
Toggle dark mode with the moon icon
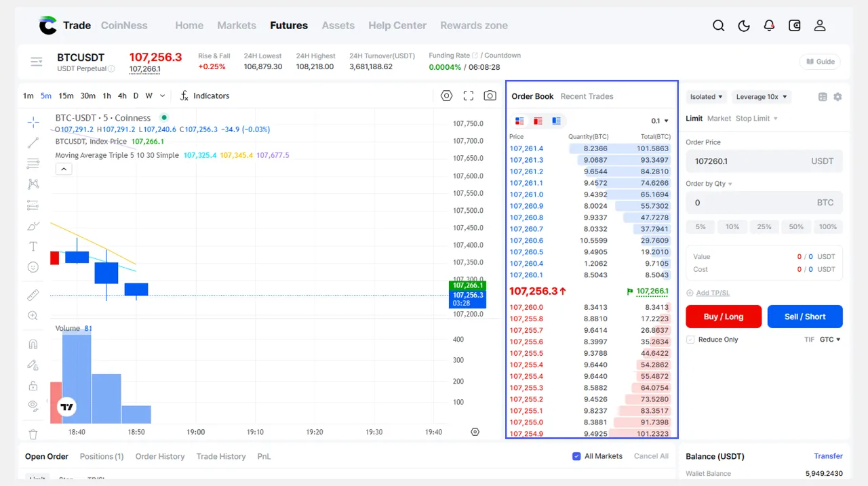click(x=744, y=26)
